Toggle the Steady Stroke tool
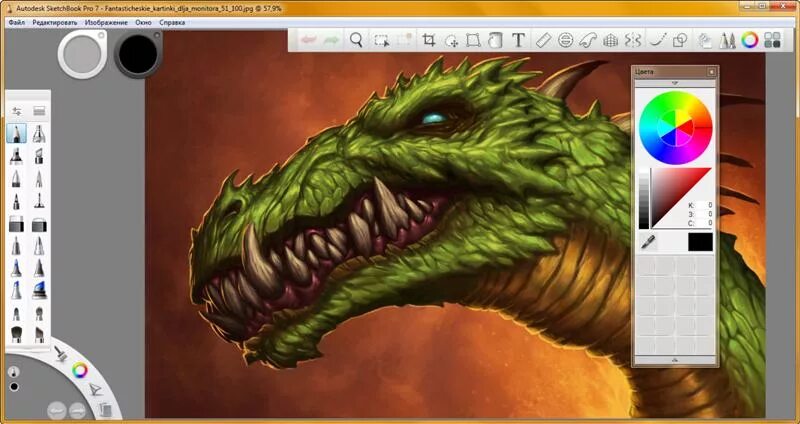The width and height of the screenshot is (800, 424). [x=658, y=40]
